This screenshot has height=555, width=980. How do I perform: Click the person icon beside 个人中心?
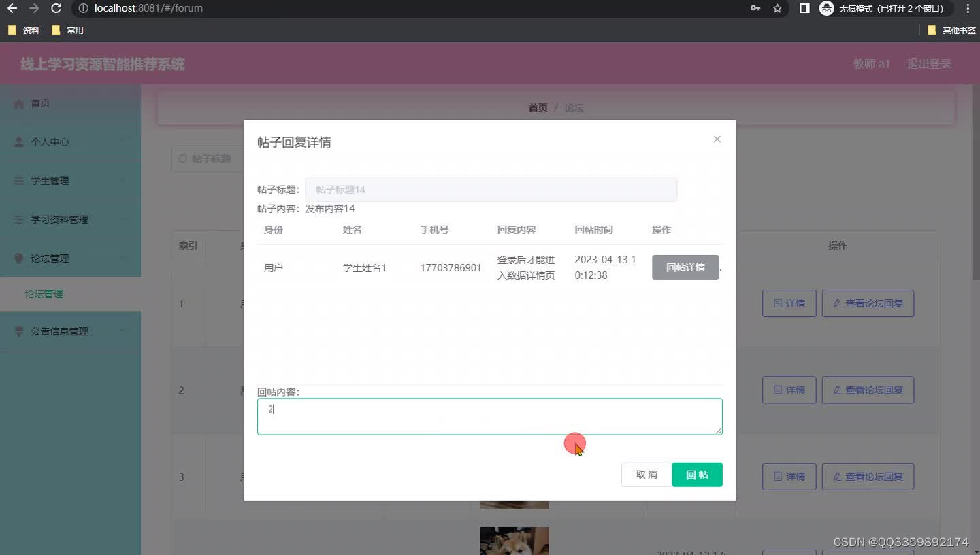tap(19, 142)
